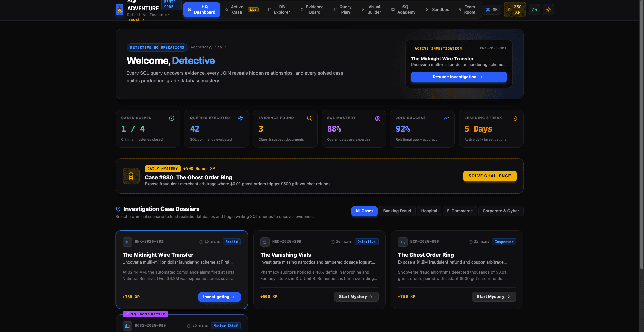This screenshot has width=644, height=332.
Task: Click the briefcase icon on BOSS-2026-999 card
Action: point(127,326)
